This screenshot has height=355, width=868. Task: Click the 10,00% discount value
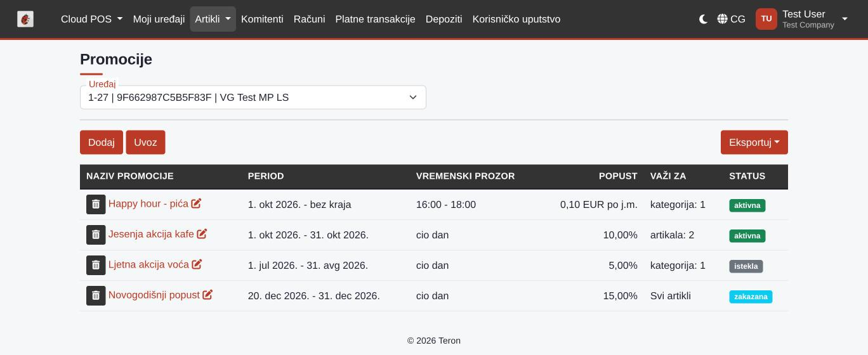tap(621, 235)
